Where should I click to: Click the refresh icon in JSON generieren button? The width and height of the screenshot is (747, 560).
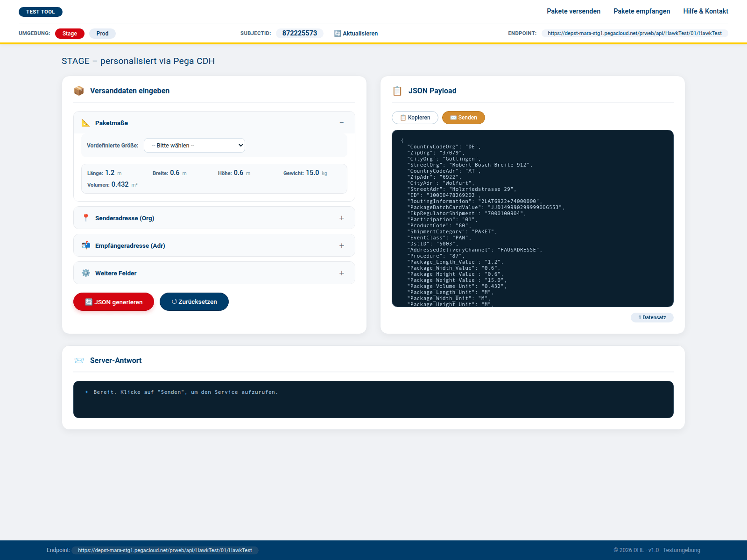click(x=89, y=302)
